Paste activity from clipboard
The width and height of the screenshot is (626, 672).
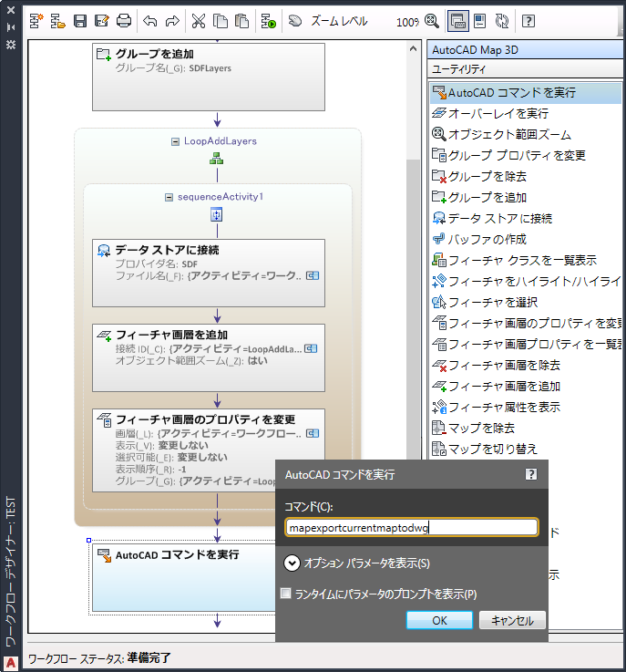[241, 21]
